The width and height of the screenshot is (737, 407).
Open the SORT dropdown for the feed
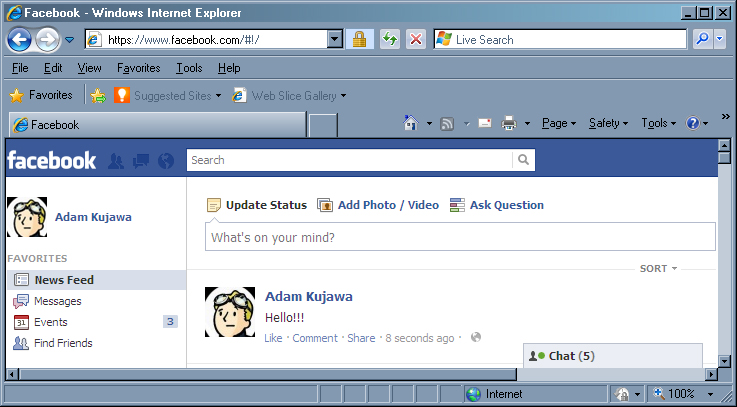point(658,269)
